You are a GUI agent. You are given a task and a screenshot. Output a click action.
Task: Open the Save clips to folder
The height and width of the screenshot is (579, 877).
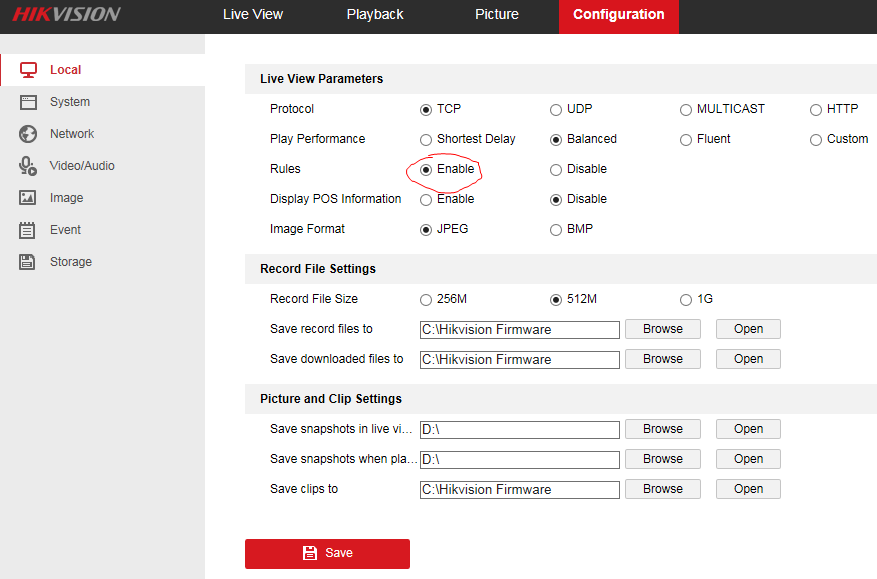pos(748,489)
